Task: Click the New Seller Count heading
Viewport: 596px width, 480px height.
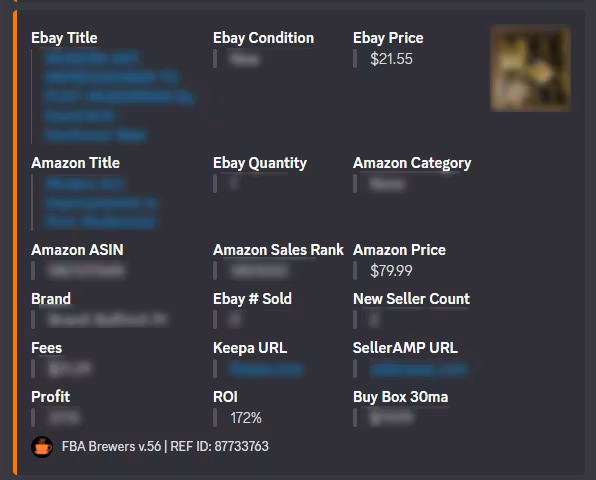Action: coord(411,299)
